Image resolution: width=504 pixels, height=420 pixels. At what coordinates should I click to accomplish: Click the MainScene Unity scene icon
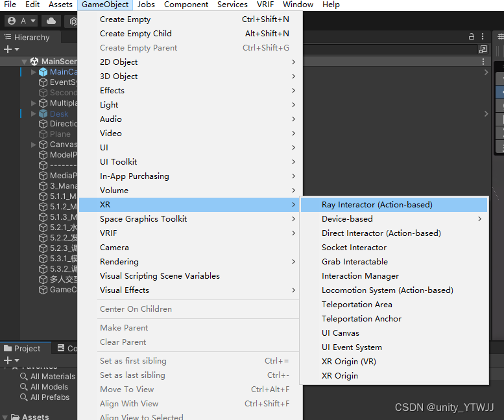click(x=34, y=62)
